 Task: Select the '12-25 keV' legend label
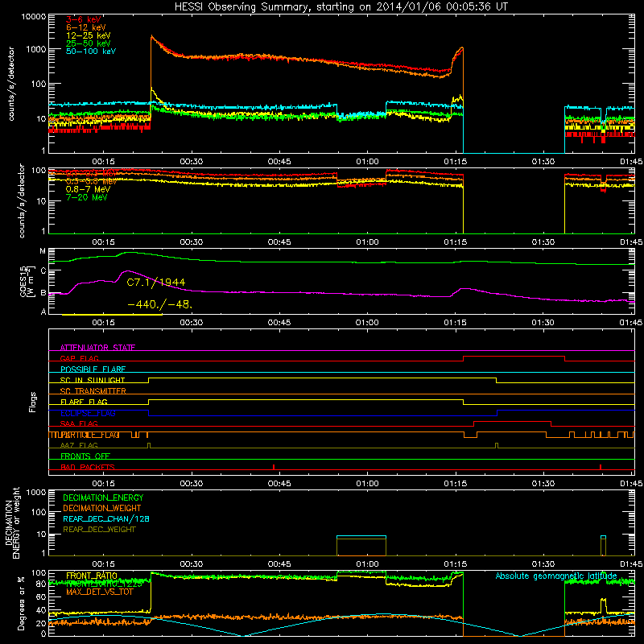click(x=89, y=35)
